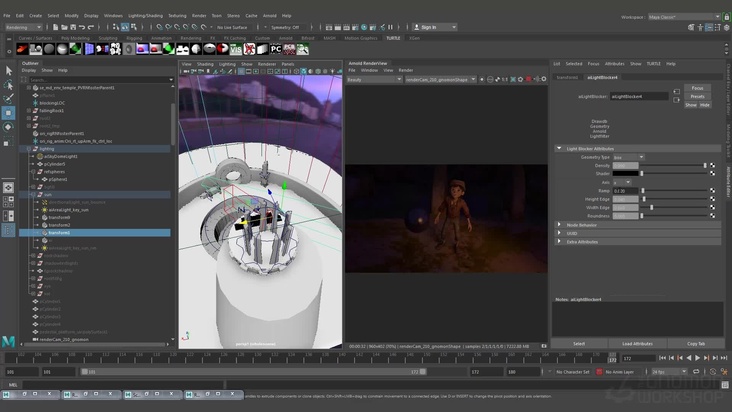Click the PC shelf icon
This screenshot has height=412, width=732.
coord(276,49)
